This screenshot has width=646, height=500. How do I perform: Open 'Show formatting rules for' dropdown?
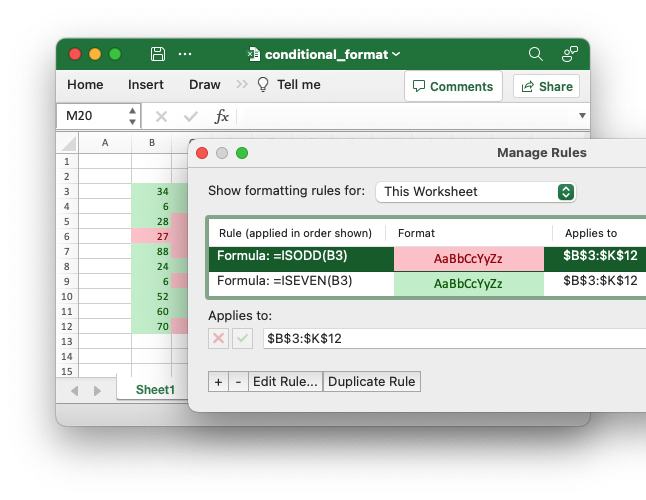click(x=476, y=191)
